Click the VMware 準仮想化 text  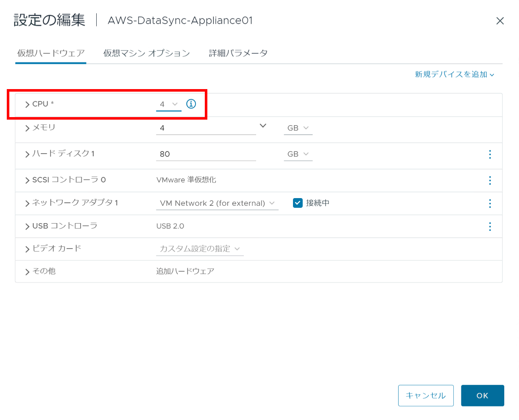pos(186,180)
